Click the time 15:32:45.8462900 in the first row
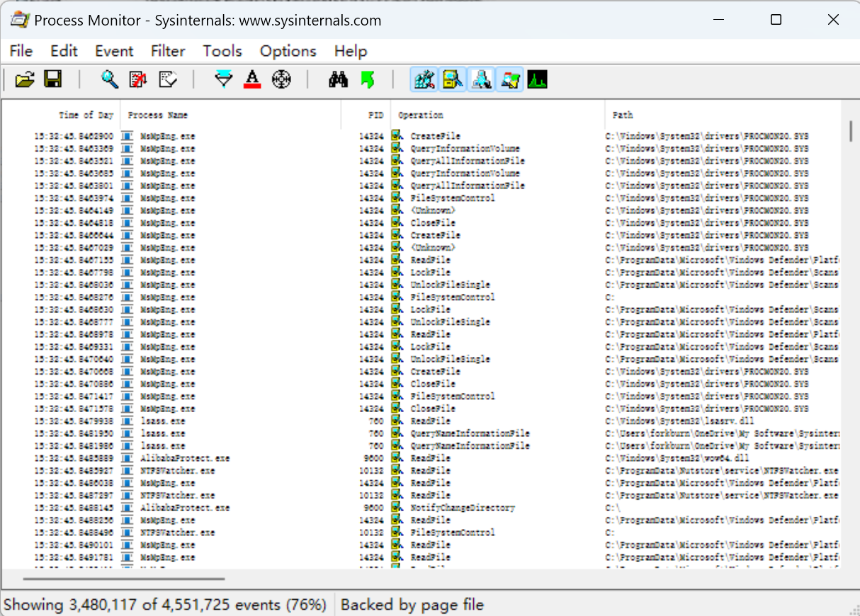Viewport: 860px width, 616px height. pyautogui.click(x=74, y=136)
